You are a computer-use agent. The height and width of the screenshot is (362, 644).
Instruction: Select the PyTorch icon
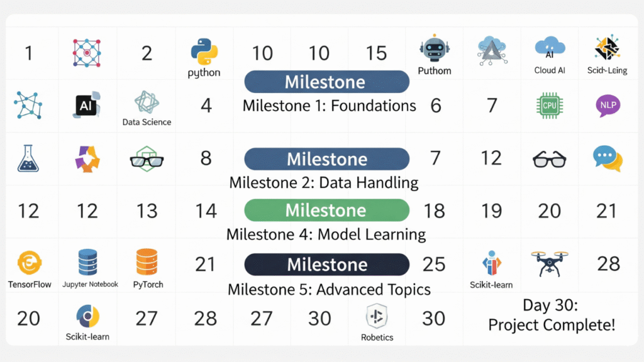[x=148, y=262]
